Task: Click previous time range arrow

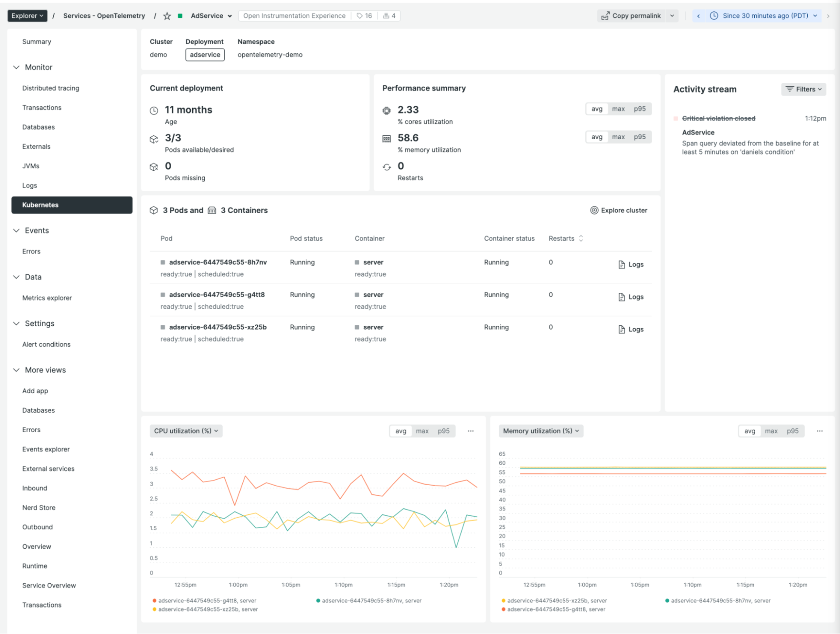Action: click(698, 16)
